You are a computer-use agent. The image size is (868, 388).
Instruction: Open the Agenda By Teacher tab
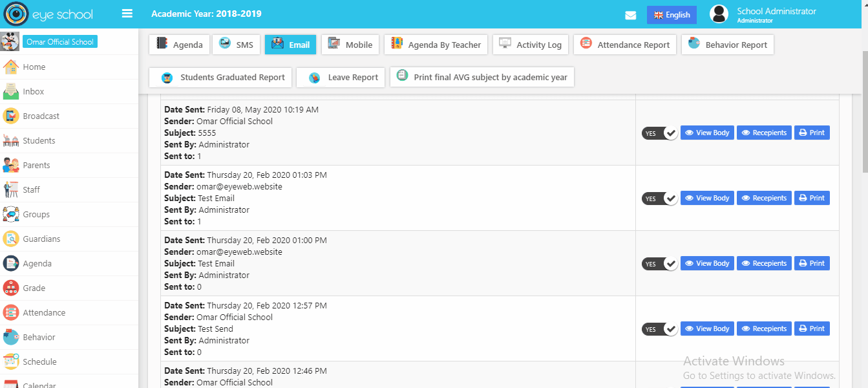[436, 45]
